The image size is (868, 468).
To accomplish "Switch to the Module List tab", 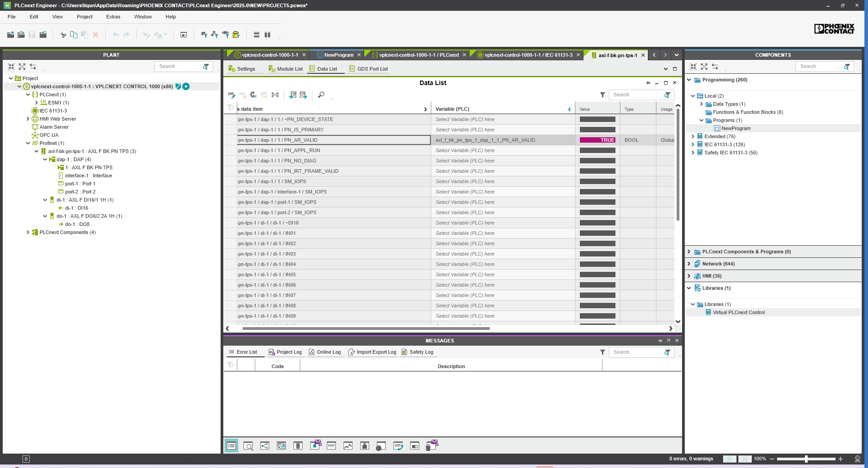I will (x=285, y=69).
